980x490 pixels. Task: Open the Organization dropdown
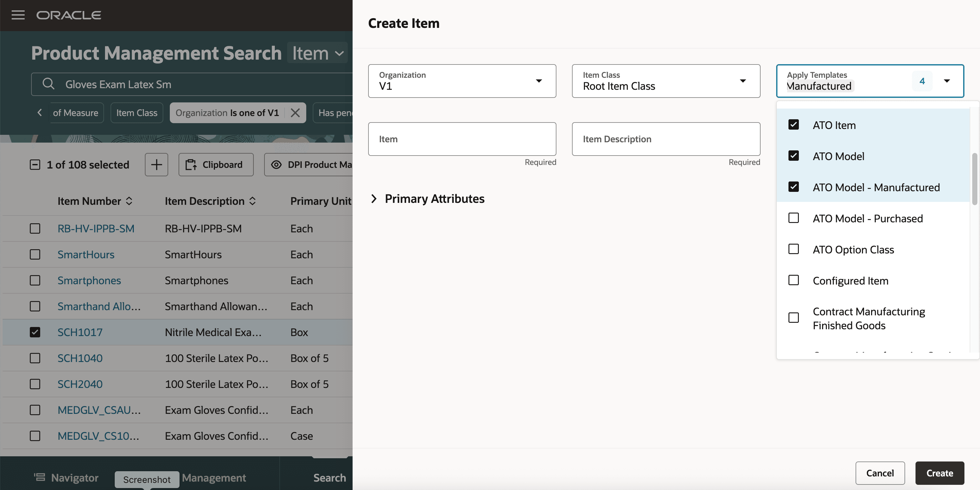click(538, 81)
